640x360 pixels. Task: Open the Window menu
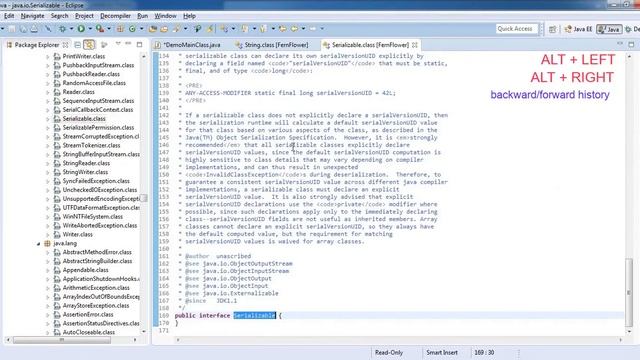click(165, 16)
